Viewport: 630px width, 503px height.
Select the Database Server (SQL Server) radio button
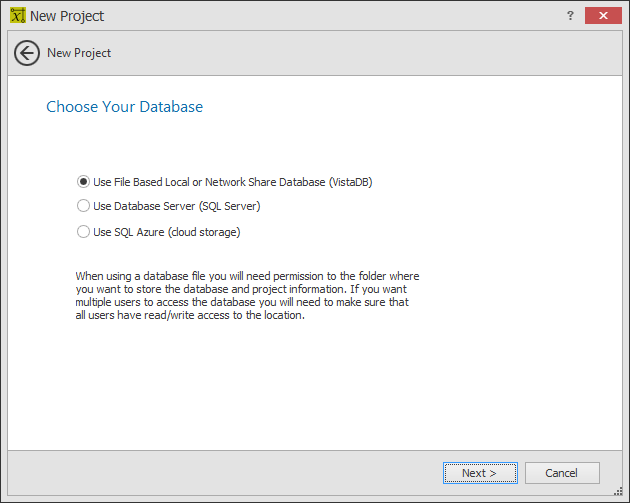[x=83, y=206]
